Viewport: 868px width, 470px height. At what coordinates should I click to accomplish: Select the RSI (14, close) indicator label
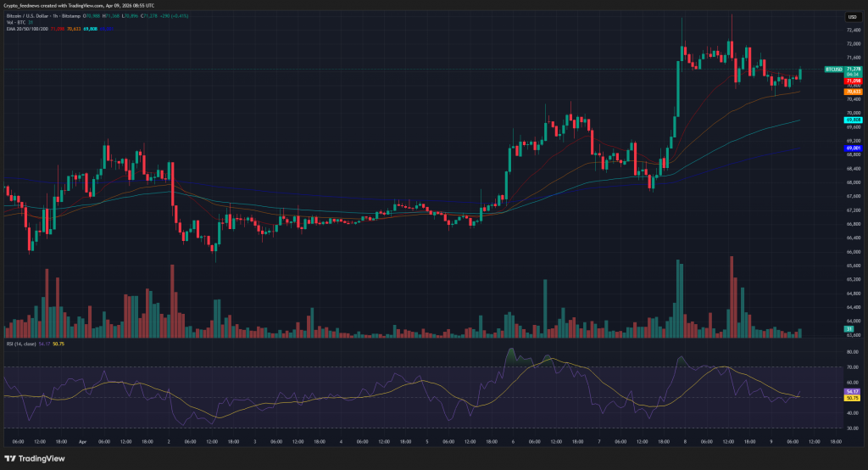26,344
